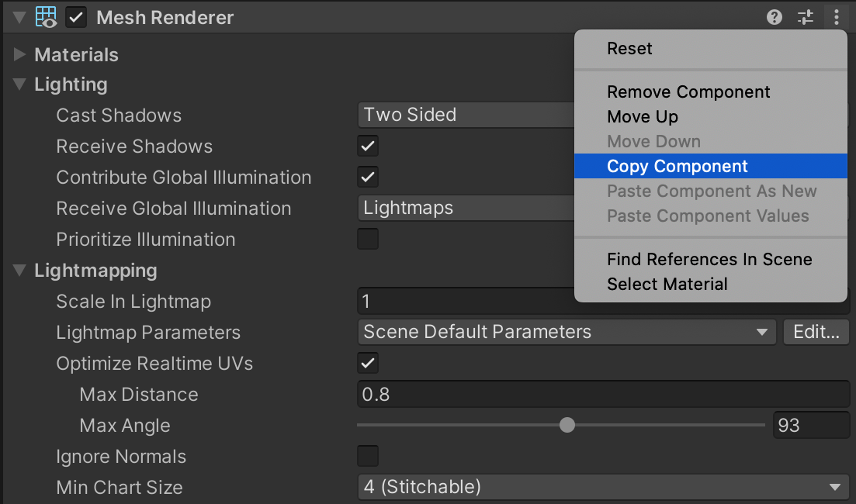The width and height of the screenshot is (856, 504).
Task: Uncheck Receive Shadows
Action: (368, 146)
